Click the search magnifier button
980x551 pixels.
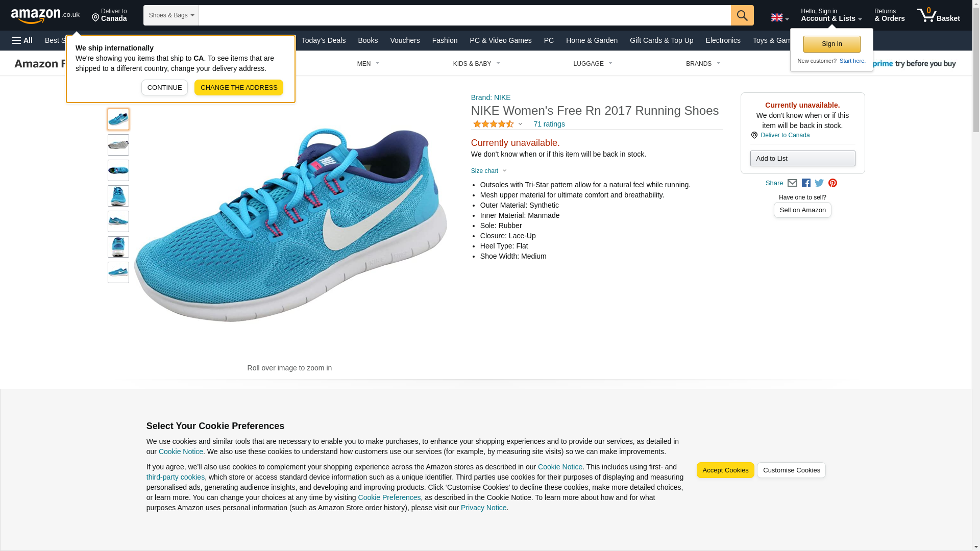coord(742,15)
